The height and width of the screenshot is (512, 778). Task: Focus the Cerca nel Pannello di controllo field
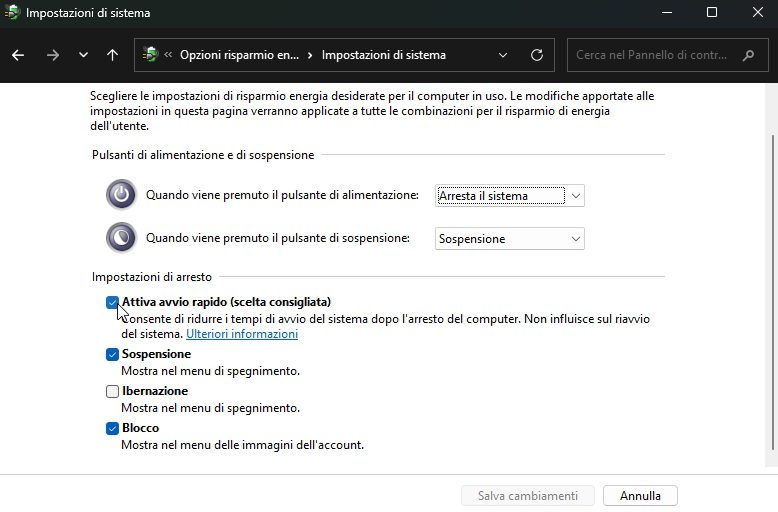[667, 55]
